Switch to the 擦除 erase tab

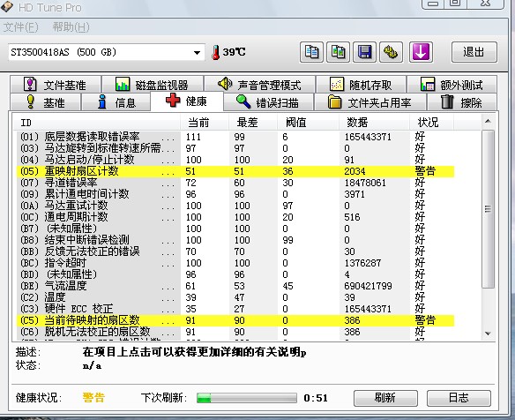tap(461, 101)
